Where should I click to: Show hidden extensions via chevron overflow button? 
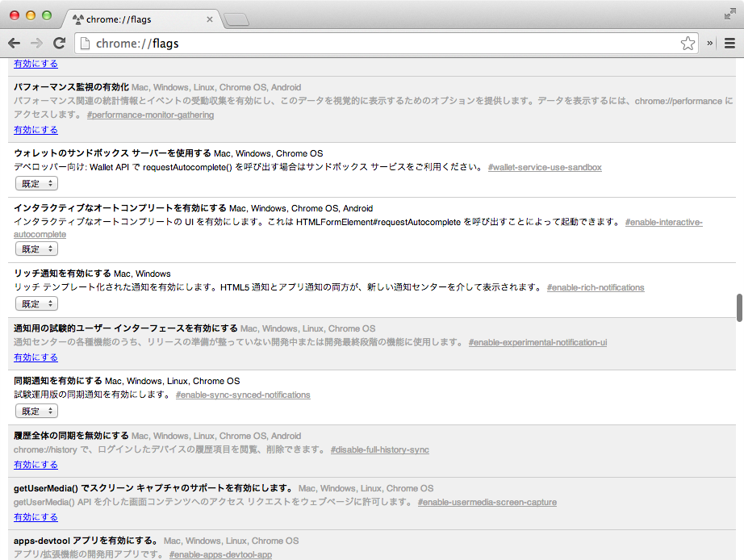coord(710,44)
